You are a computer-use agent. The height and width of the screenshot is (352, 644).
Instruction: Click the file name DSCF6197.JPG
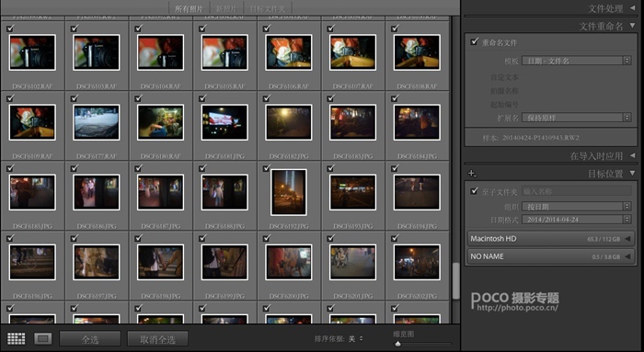[97, 296]
